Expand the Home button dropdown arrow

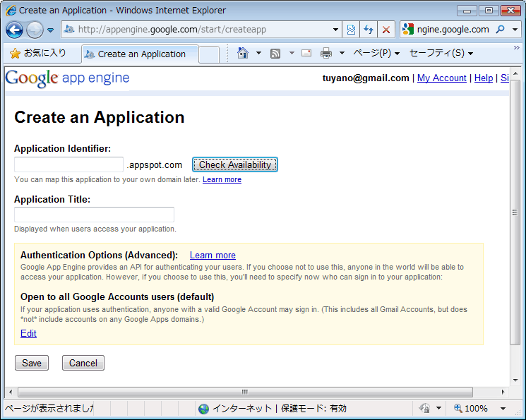pos(258,53)
